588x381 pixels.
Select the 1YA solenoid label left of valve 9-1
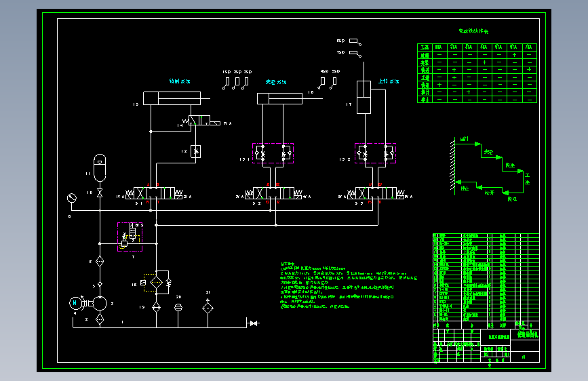tap(120, 197)
